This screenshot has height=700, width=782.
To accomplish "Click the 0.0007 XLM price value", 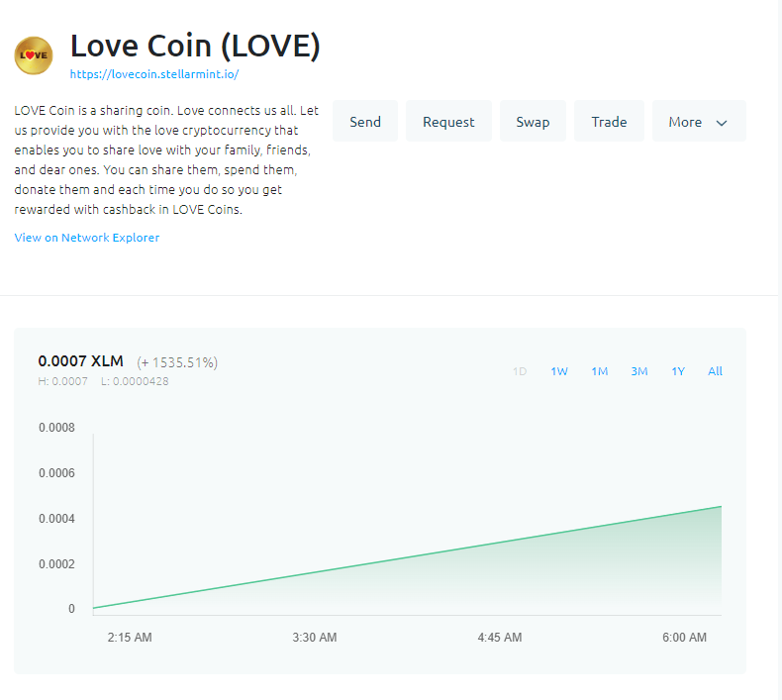I will click(x=81, y=360).
